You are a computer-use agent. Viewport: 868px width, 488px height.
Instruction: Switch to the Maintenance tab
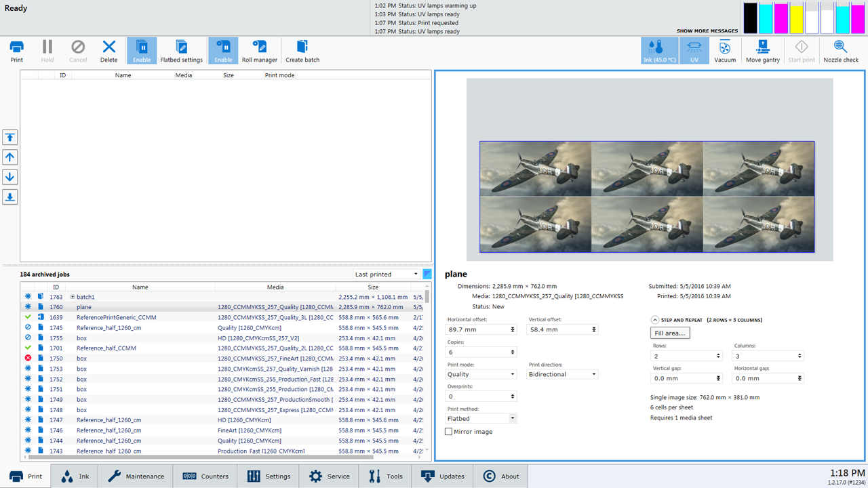pyautogui.click(x=136, y=476)
